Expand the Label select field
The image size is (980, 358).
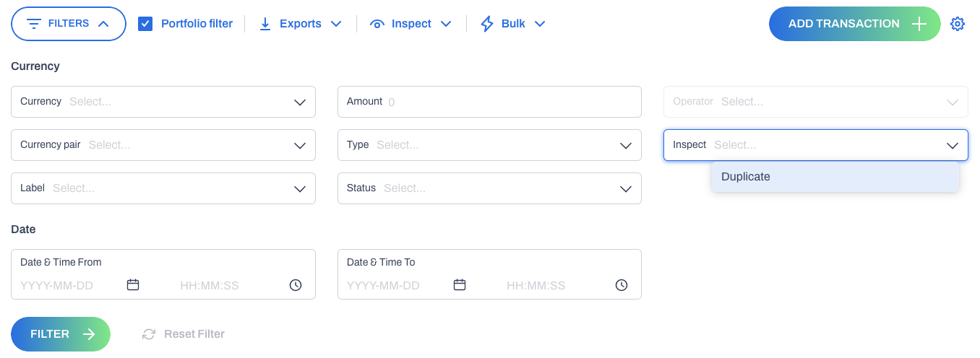[x=163, y=188]
